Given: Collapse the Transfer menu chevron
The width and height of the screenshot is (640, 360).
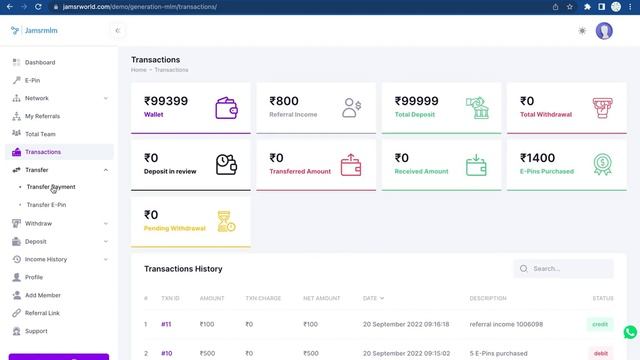Looking at the screenshot, I should pos(106,170).
